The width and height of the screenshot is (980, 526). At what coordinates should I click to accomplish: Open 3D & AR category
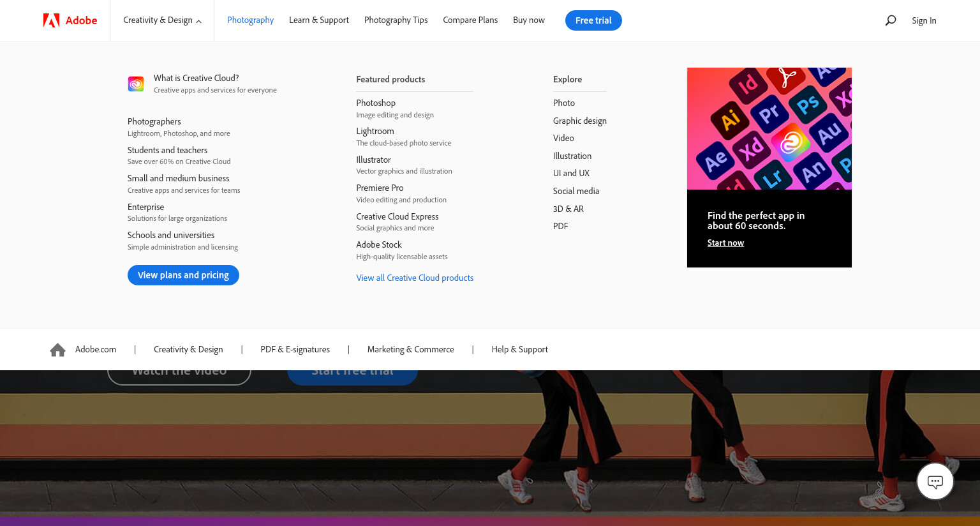point(568,209)
